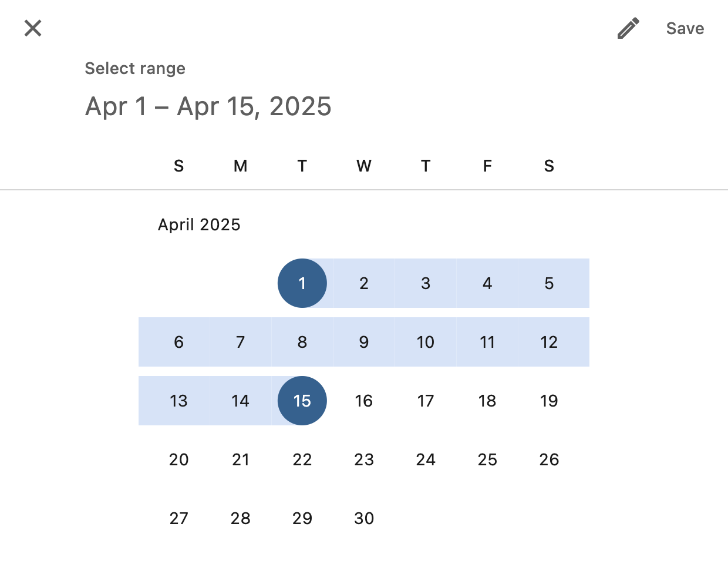Close the date range picker
The image size is (728, 564).
33,28
